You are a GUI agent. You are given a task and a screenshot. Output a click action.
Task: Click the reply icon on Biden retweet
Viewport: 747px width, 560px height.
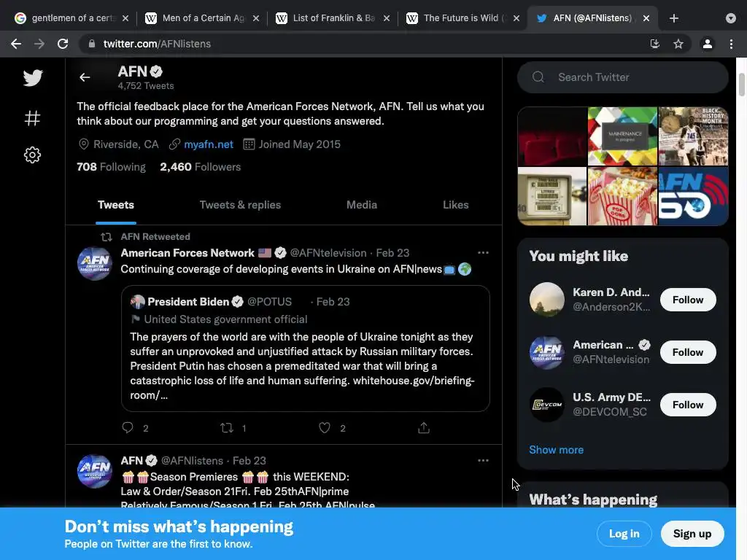point(127,427)
